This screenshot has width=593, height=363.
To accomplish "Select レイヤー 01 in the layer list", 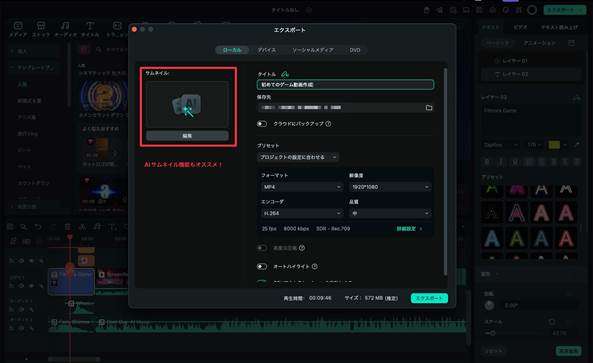I will click(x=530, y=60).
